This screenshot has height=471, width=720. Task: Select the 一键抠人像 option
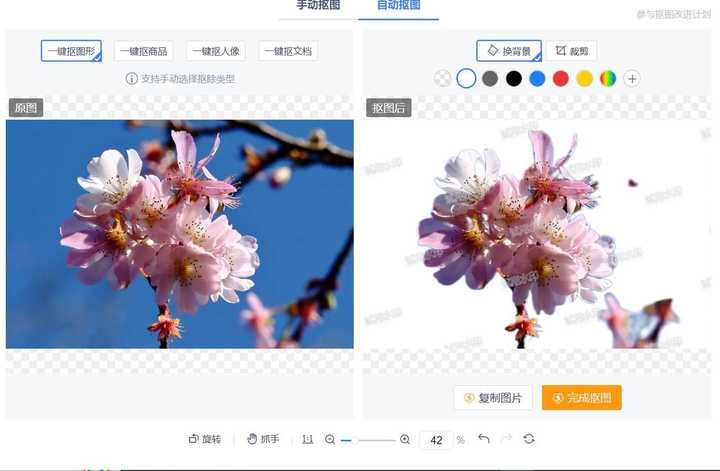216,51
